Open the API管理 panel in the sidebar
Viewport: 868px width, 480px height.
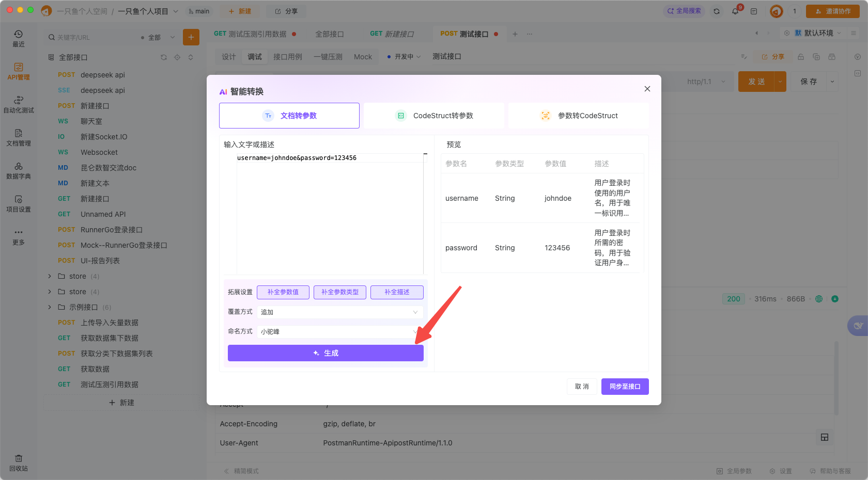[19, 71]
